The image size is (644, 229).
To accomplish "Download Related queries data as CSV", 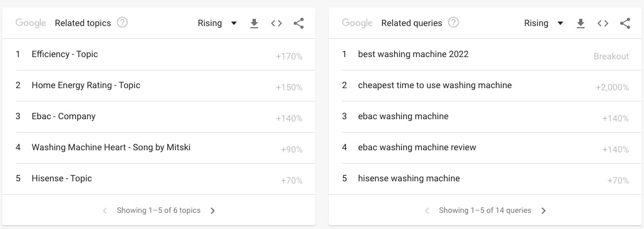I will pos(580,23).
